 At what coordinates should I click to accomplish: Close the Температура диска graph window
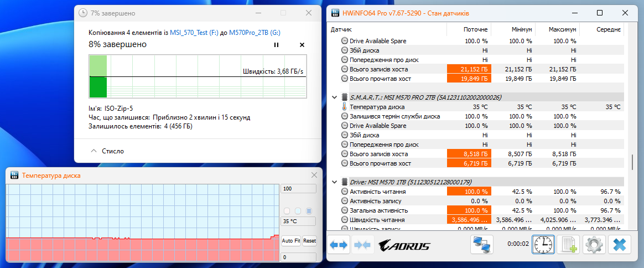314,175
